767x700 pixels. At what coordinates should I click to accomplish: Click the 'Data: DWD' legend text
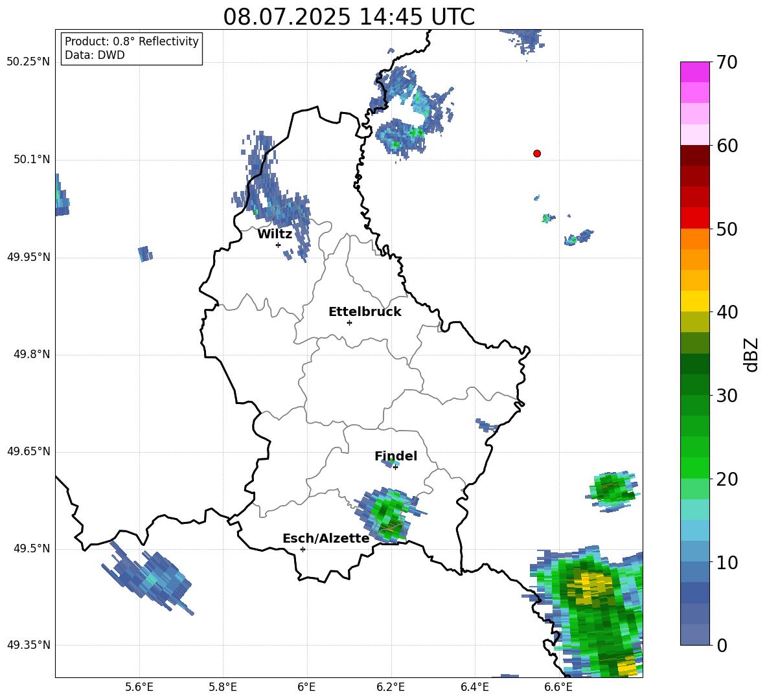(95, 55)
